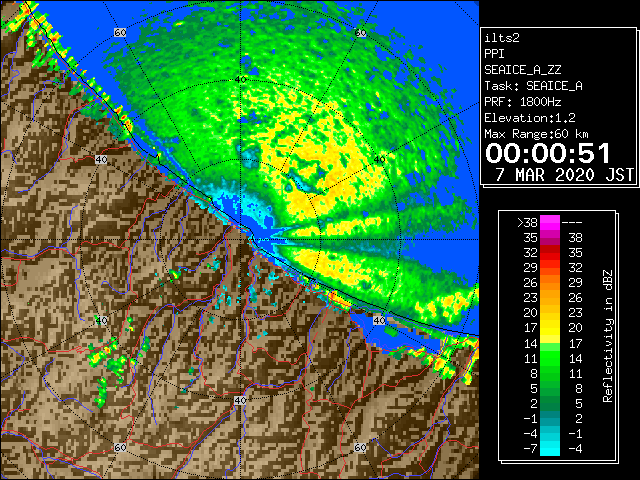Viewport: 640px width, 480px height.
Task: Select the '7 MAR 2020 JST' date
Action: point(565,175)
